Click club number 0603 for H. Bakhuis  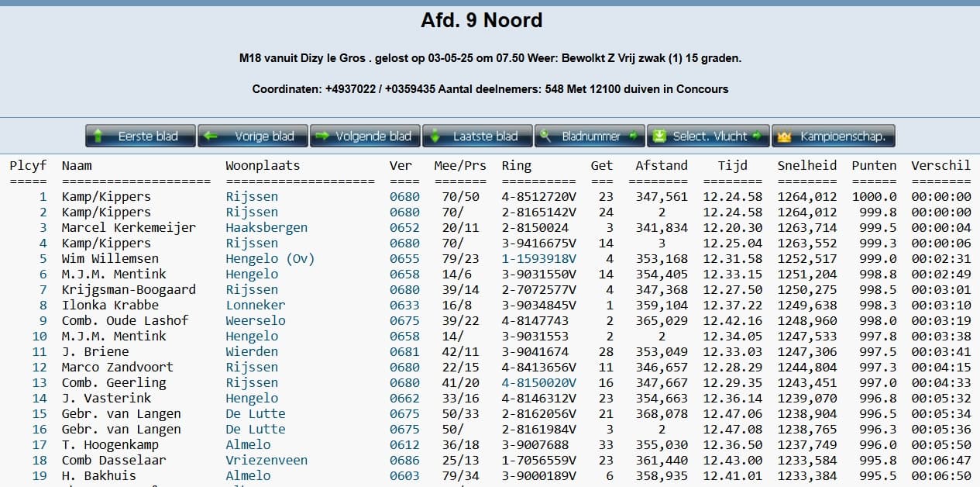click(x=404, y=476)
